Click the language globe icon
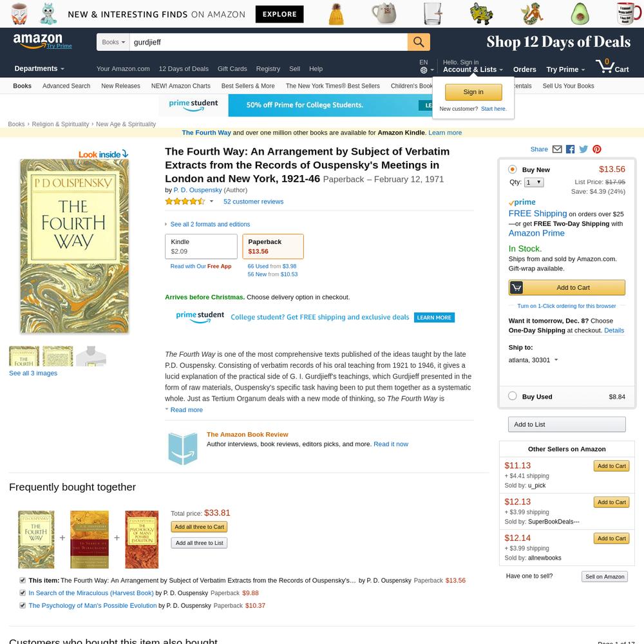644x644 pixels. (x=424, y=70)
